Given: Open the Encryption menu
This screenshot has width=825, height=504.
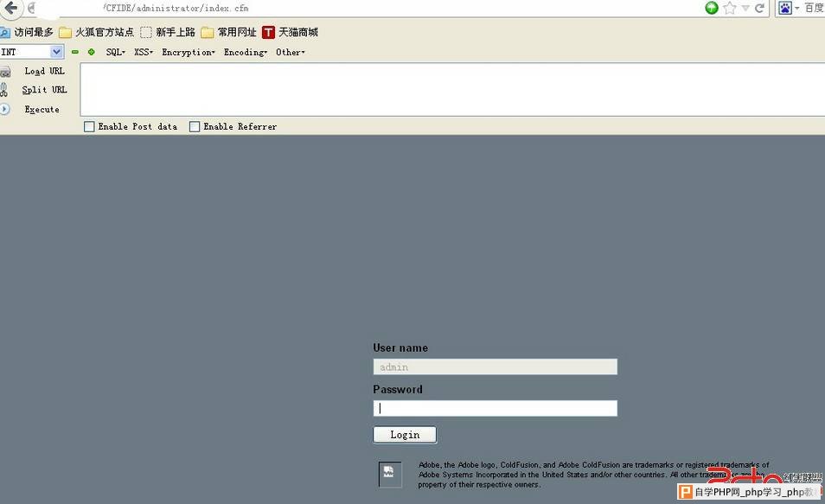Looking at the screenshot, I should pos(189,52).
